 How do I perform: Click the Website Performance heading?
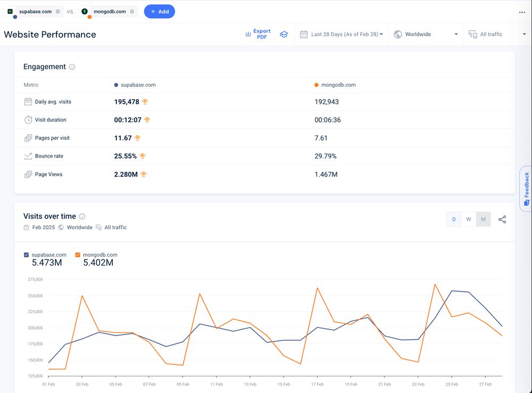50,35
